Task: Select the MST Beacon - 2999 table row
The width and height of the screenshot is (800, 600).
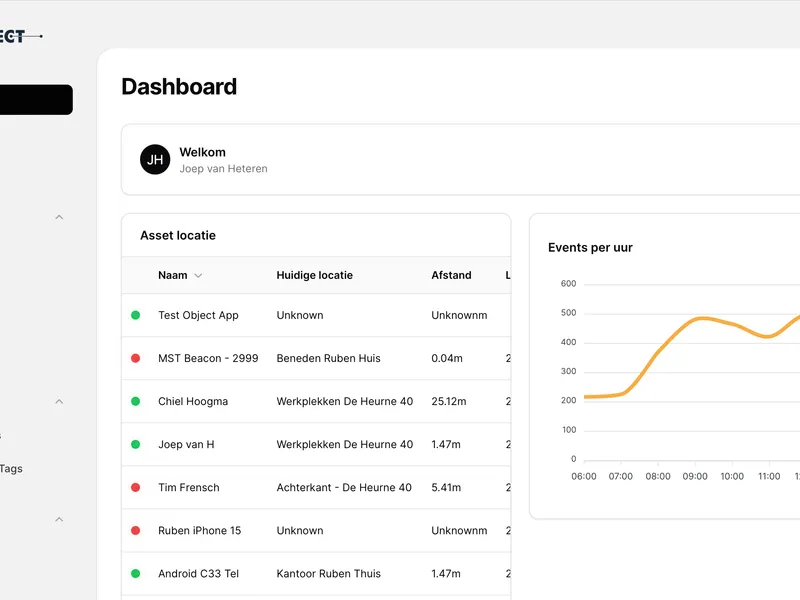Action: click(x=300, y=358)
